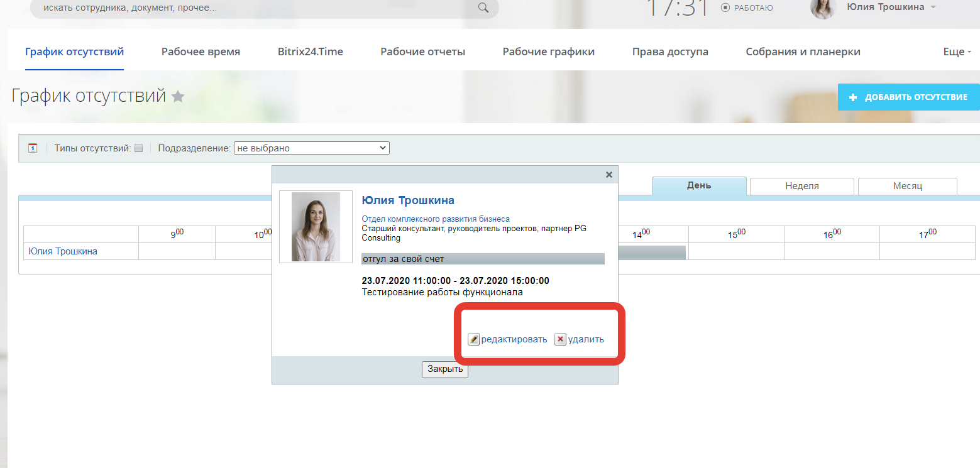Click the search magnifier icon

tap(483, 8)
